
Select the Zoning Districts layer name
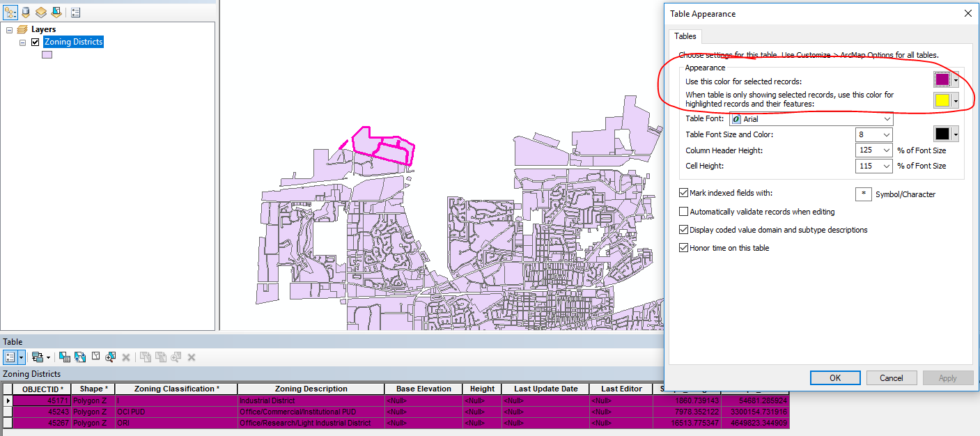(73, 42)
